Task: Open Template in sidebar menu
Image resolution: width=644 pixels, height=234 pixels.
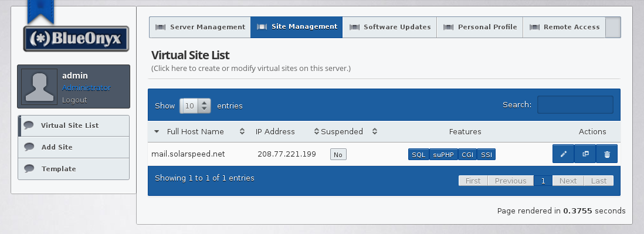Action: tap(74, 169)
